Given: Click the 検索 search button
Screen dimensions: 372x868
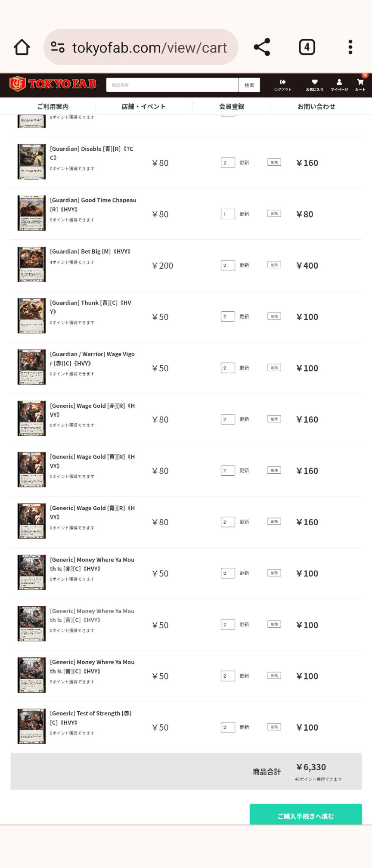Looking at the screenshot, I should point(249,85).
